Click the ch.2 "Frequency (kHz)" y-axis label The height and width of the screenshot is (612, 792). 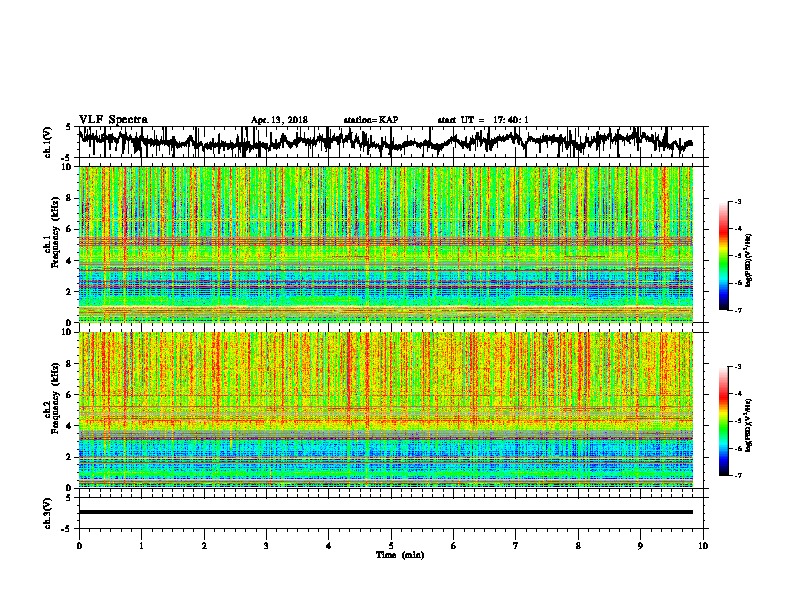pyautogui.click(x=55, y=398)
